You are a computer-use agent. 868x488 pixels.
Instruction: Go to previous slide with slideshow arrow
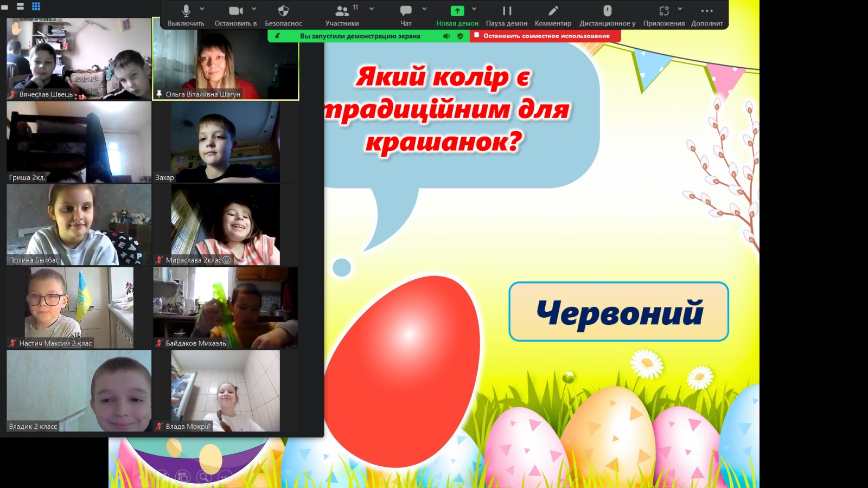pyautogui.click(x=119, y=477)
